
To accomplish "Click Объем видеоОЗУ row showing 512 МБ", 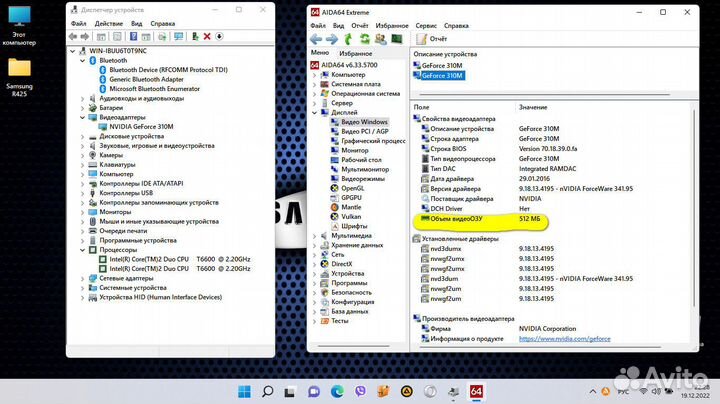I will [480, 219].
